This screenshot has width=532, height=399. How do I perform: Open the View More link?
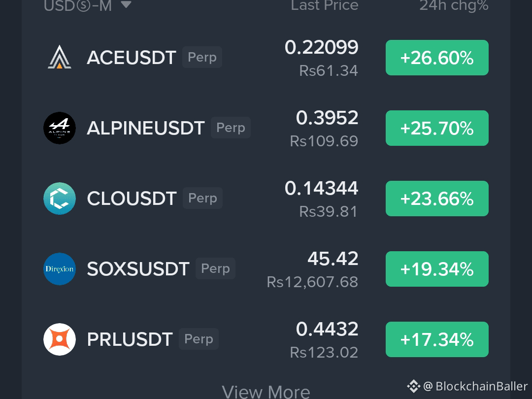coord(266,392)
